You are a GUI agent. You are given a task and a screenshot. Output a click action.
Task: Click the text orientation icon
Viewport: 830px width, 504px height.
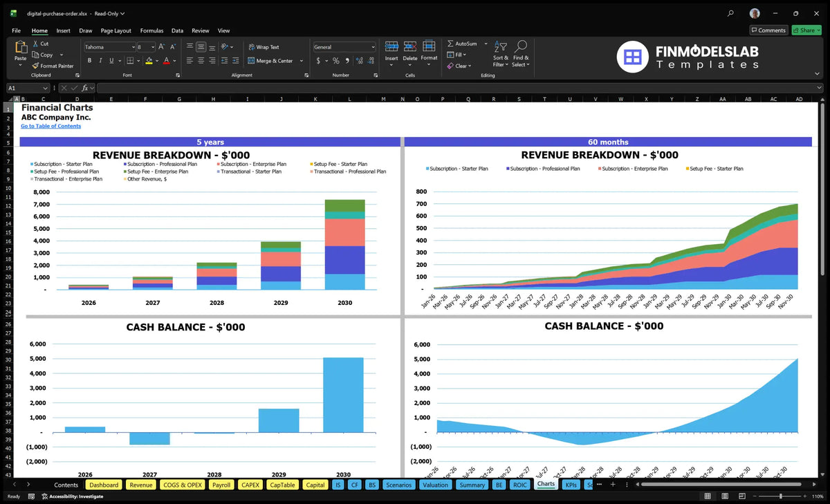coord(225,47)
